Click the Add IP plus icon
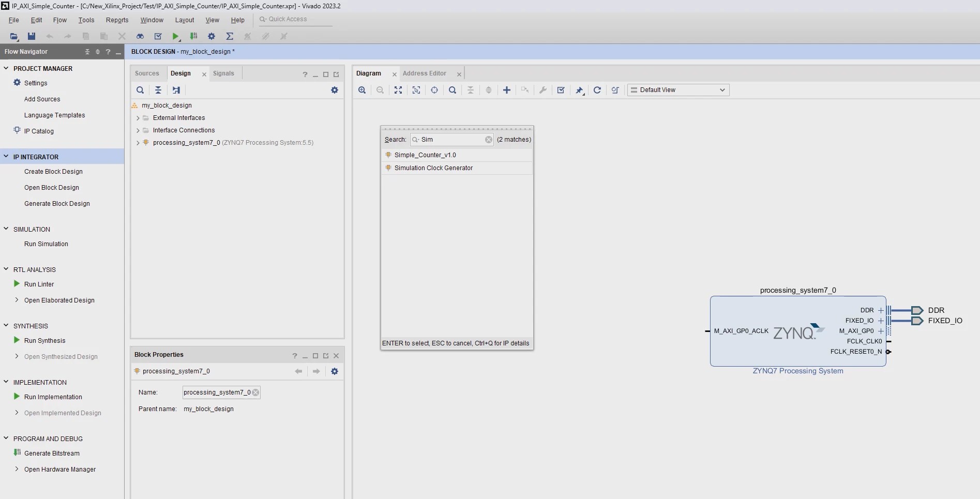 pos(507,90)
